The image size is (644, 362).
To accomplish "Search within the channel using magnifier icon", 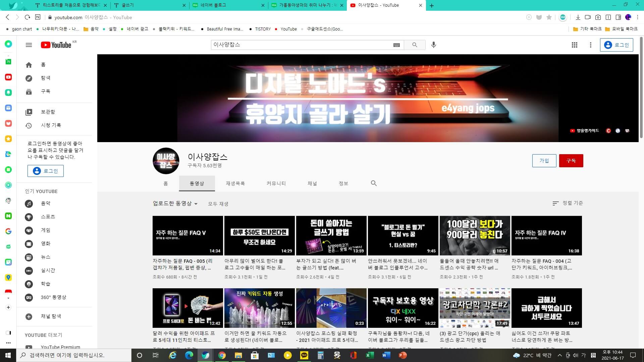I will [374, 183].
